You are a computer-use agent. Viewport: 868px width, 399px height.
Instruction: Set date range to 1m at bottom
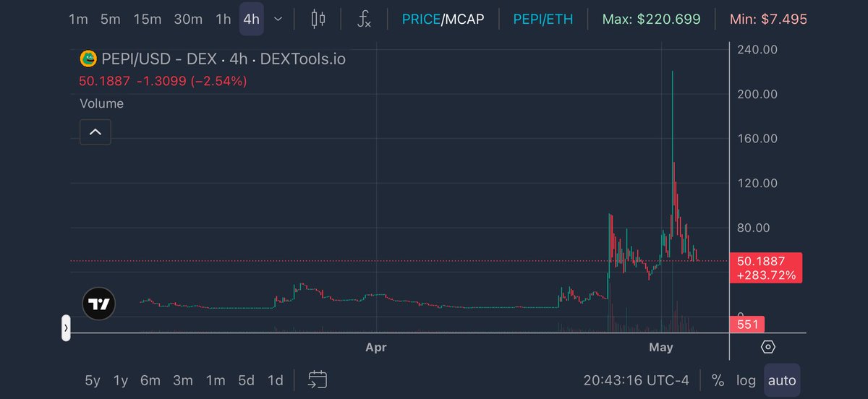pyautogui.click(x=216, y=379)
